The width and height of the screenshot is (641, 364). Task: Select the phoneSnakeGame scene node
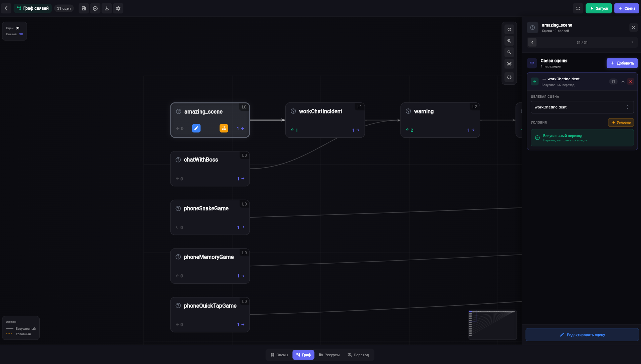coord(210,217)
